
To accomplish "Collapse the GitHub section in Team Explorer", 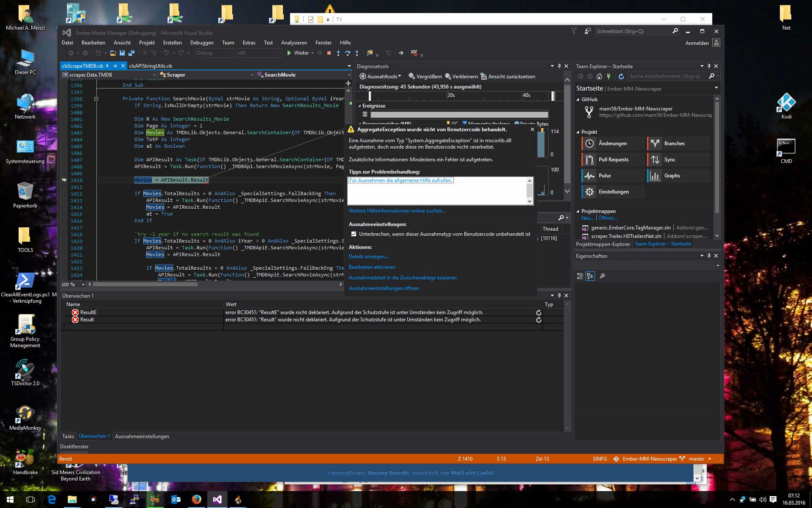I will point(578,99).
